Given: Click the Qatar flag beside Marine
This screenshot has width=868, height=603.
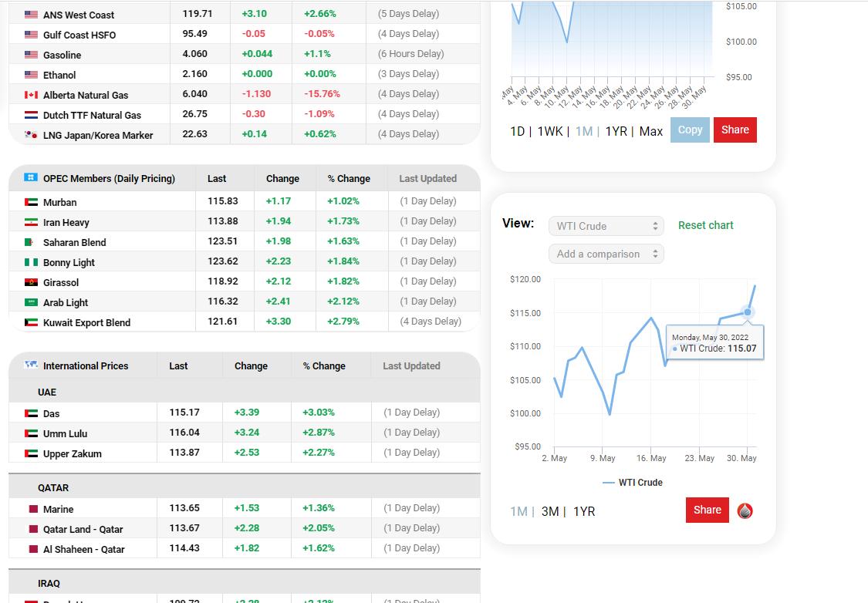Looking at the screenshot, I should (x=33, y=509).
